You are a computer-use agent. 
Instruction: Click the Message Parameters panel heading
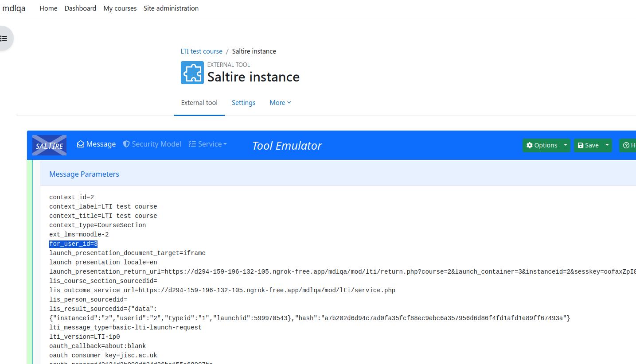pyautogui.click(x=84, y=174)
